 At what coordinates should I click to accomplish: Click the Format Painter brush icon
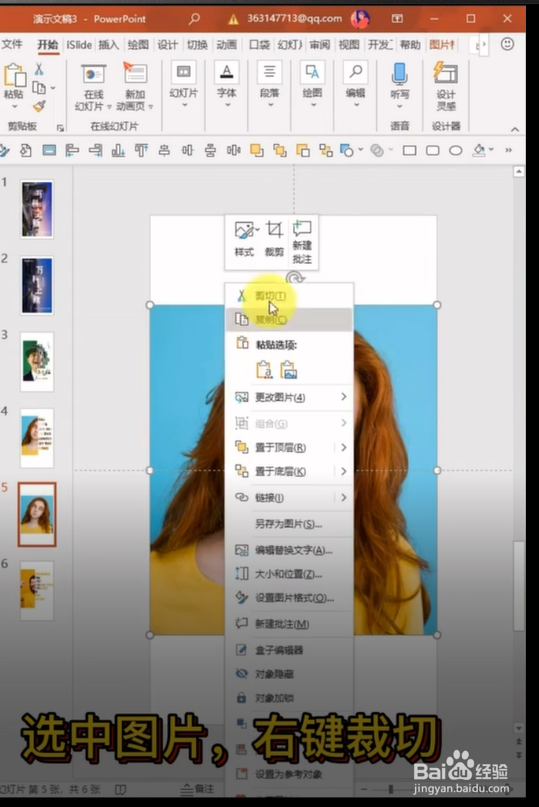(x=39, y=106)
